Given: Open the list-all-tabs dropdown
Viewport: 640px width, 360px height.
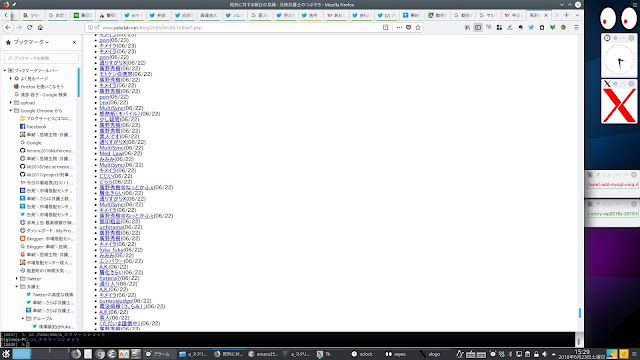Looking at the screenshot, I should click(x=577, y=15).
